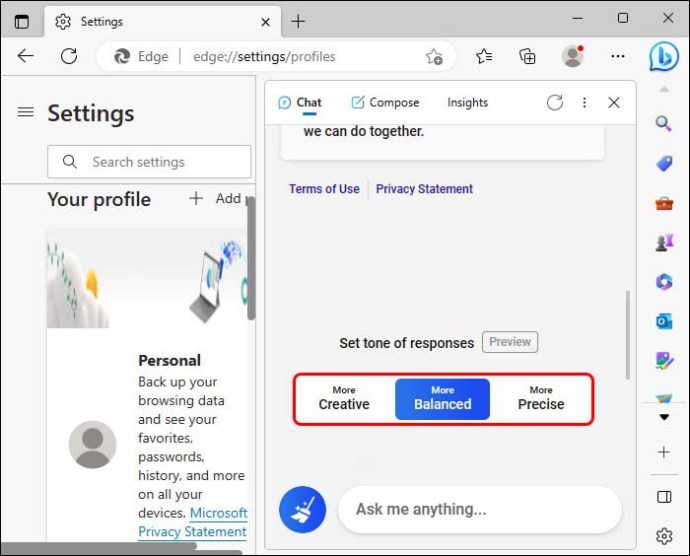Open a new tab with plus button
690x556 pixels.
(298, 21)
